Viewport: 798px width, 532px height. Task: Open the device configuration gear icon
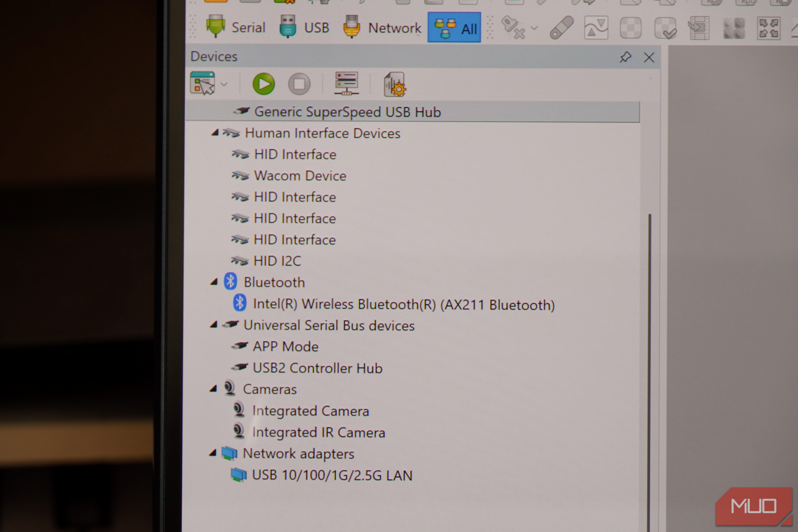pos(395,84)
